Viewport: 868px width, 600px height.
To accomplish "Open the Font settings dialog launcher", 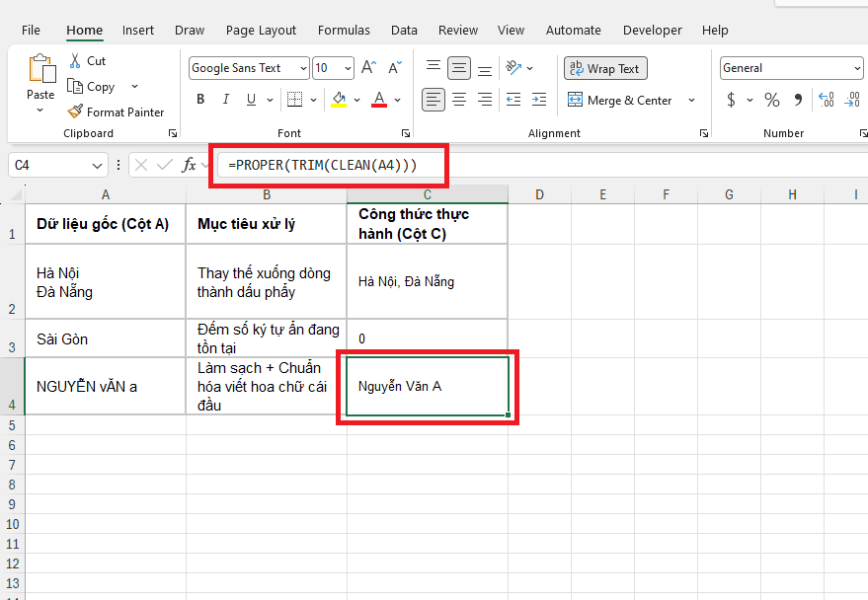I will pos(406,133).
